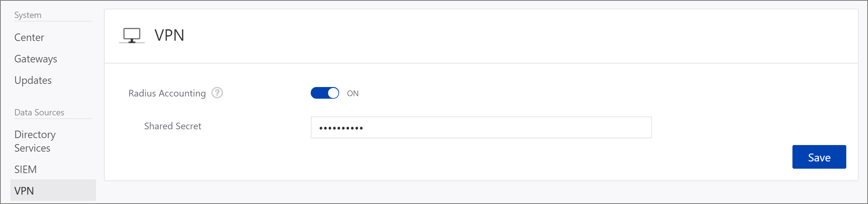
Task: Select Center in the System sidebar
Action: click(x=29, y=38)
